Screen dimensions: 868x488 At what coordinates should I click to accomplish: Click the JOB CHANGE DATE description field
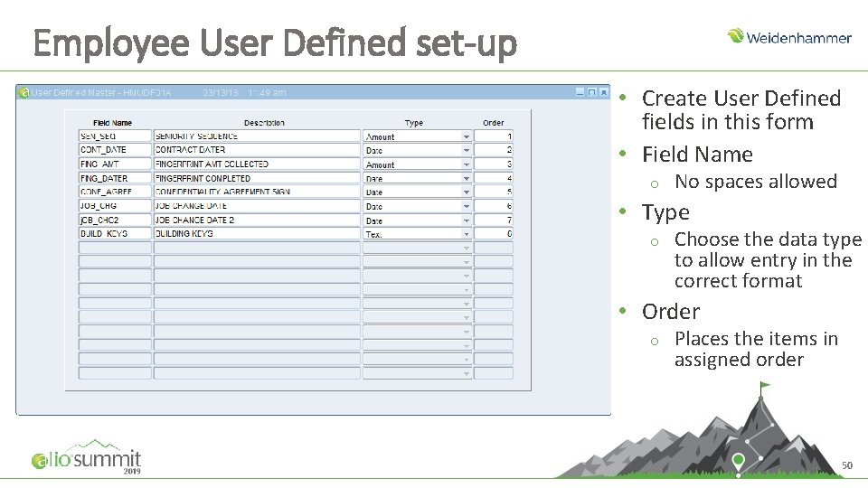click(257, 206)
